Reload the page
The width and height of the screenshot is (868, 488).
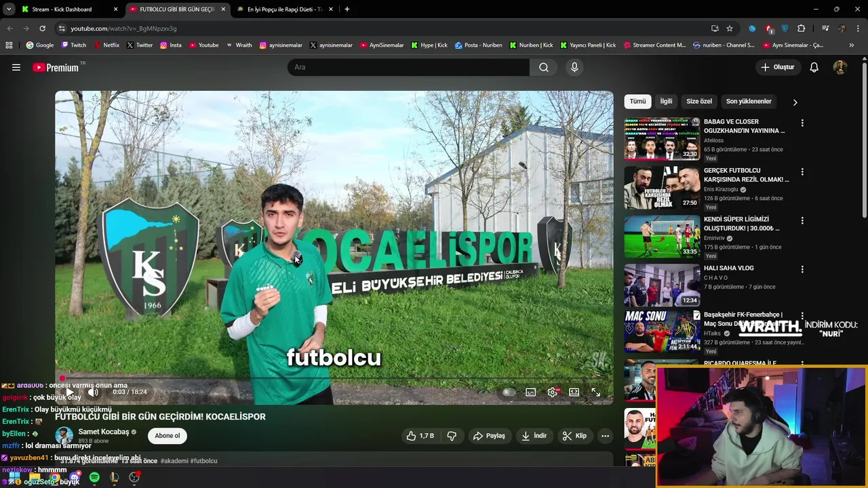pos(42,28)
